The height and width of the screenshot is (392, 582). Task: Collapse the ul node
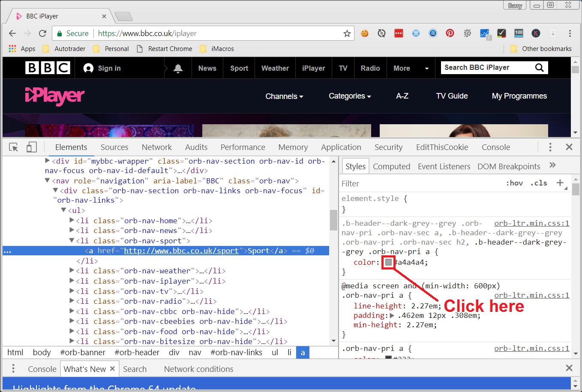click(63, 210)
